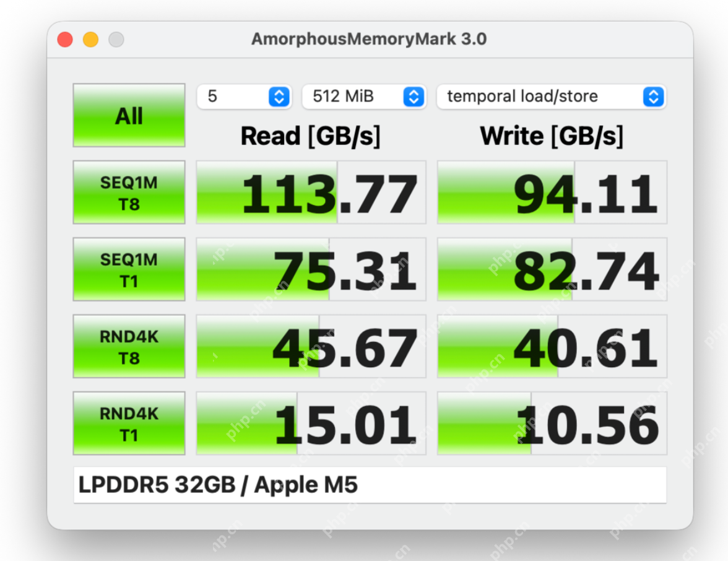The width and height of the screenshot is (728, 561).
Task: Click the 15.01 RND4K T1 read result
Action: coord(311,424)
